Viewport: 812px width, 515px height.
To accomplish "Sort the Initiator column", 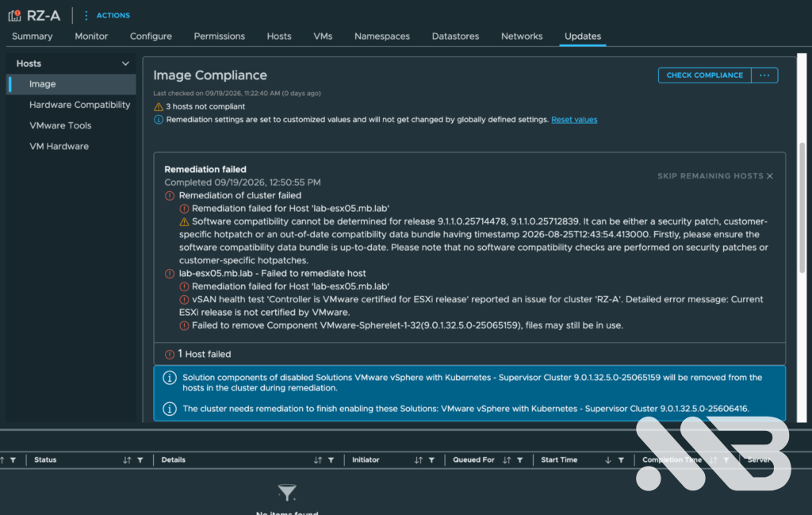I will [x=418, y=460].
